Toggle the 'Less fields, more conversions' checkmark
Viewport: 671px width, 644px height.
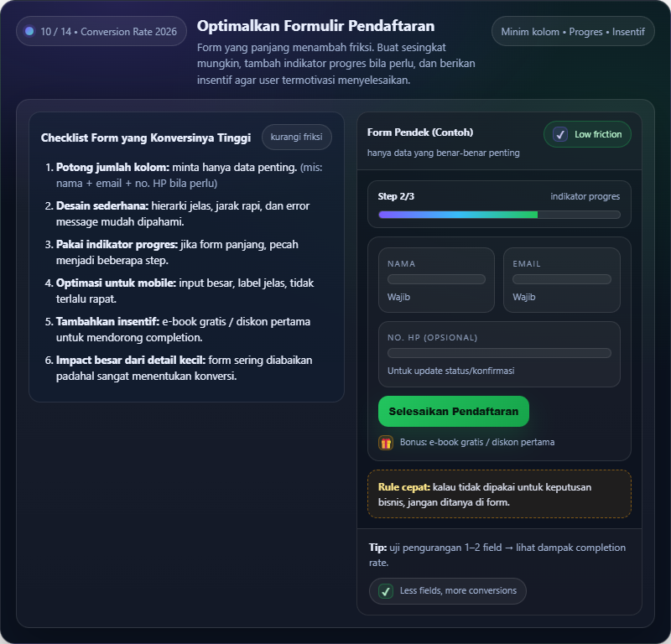(x=386, y=591)
